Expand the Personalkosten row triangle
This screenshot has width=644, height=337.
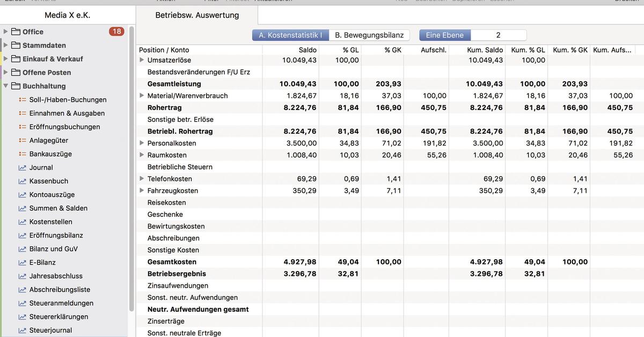[x=142, y=143]
